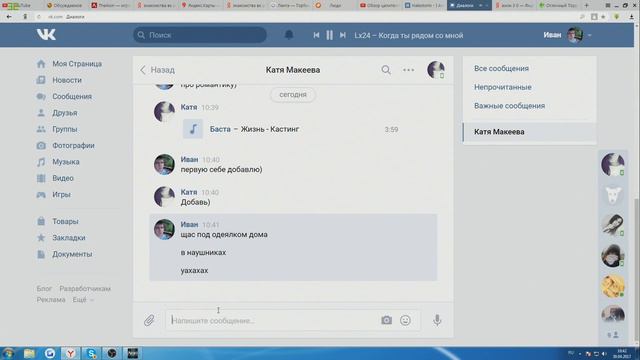Screen dimensions: 640x360
Task: Play the Баста – Жизнь - Кастинг audio
Action: [x=193, y=129]
